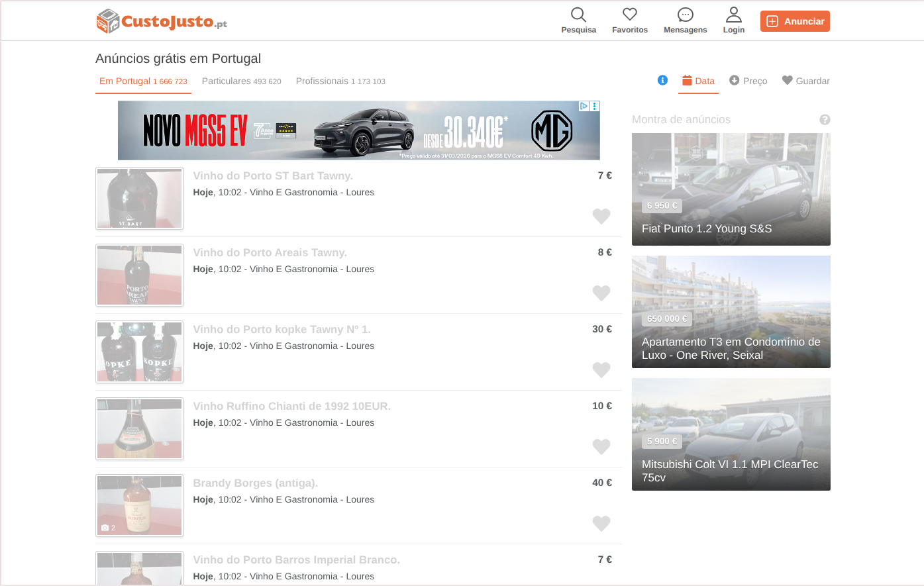Open the Mitsubishi Colt VI thumbnail
Screen dimensions: 924x586
coord(731,434)
